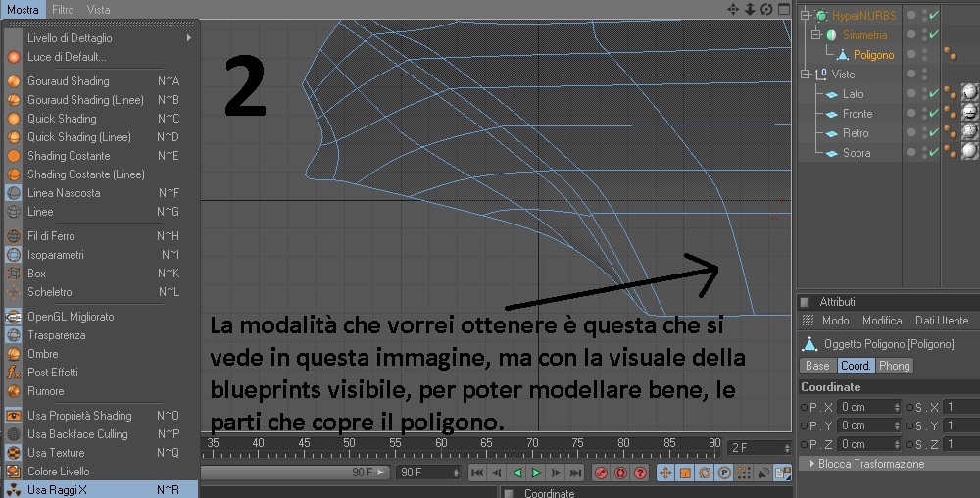Click the Phong tag of Poligono
980x498 pixels.
[x=950, y=54]
